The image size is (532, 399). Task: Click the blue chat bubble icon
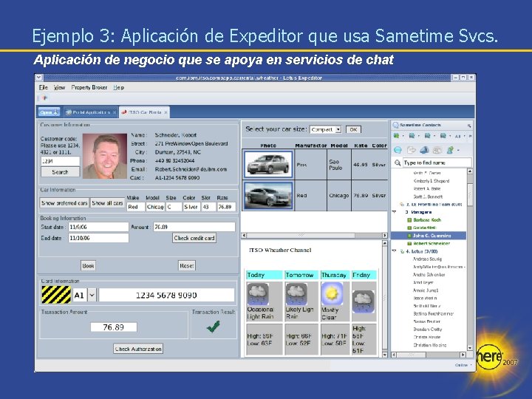coord(398,150)
